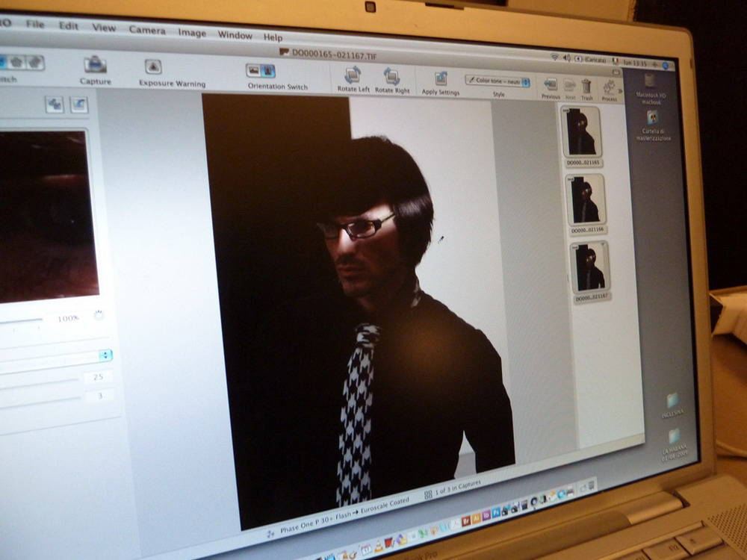Toggle the Exposure Warning icon
Viewport: 747px width, 560px height.
153,66
